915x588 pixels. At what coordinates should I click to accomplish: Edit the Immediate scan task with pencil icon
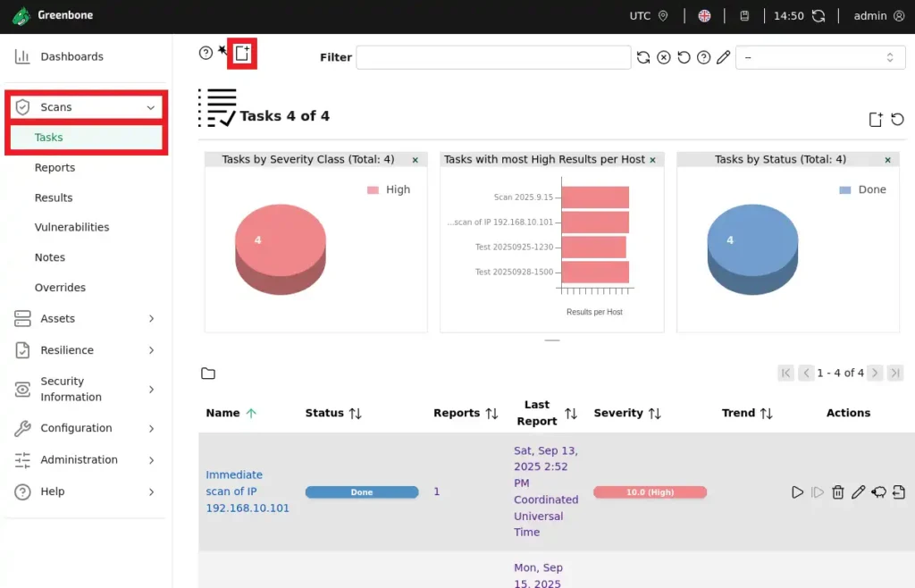click(858, 492)
